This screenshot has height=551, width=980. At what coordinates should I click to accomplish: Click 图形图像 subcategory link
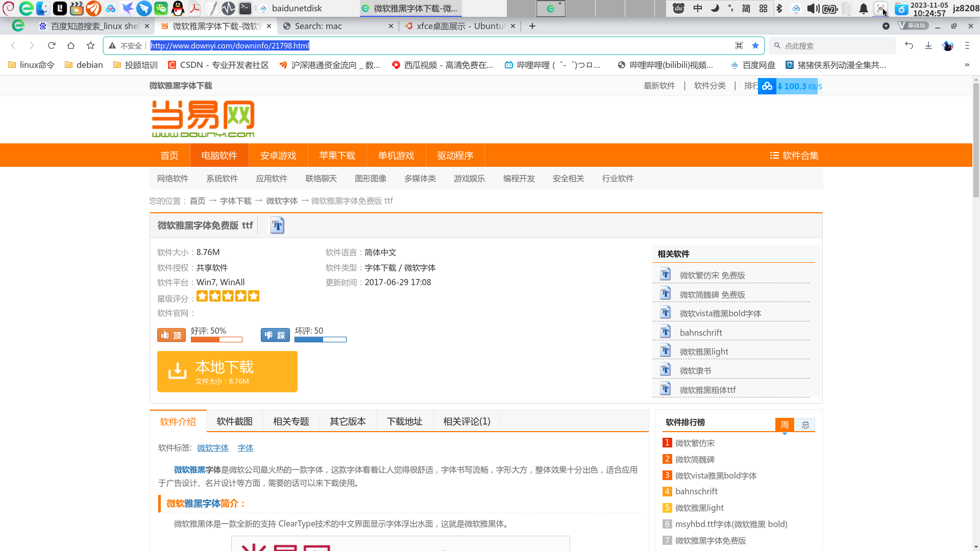pos(371,178)
